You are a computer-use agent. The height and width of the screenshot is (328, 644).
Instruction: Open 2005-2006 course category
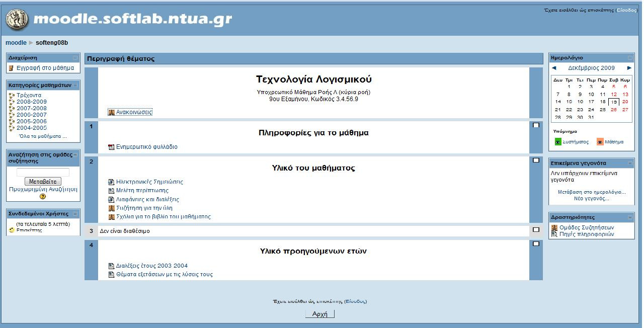[x=31, y=121]
